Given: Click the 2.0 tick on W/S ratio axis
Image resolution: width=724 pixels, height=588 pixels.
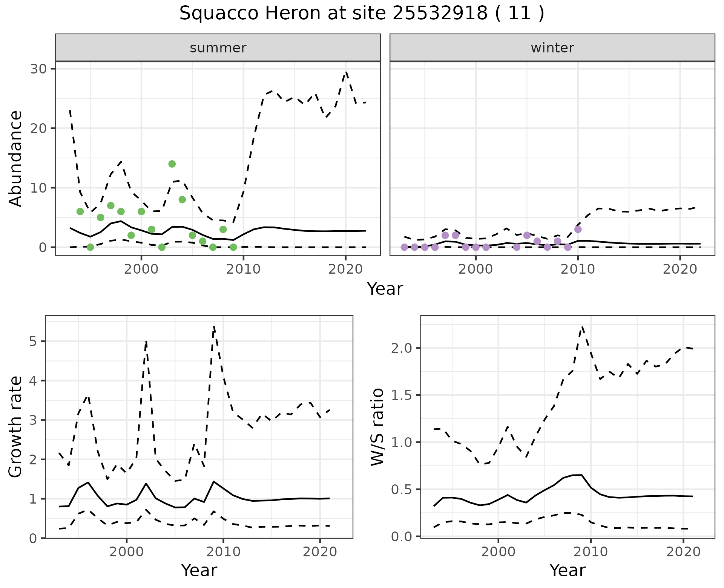Looking at the screenshot, I should pos(402,348).
